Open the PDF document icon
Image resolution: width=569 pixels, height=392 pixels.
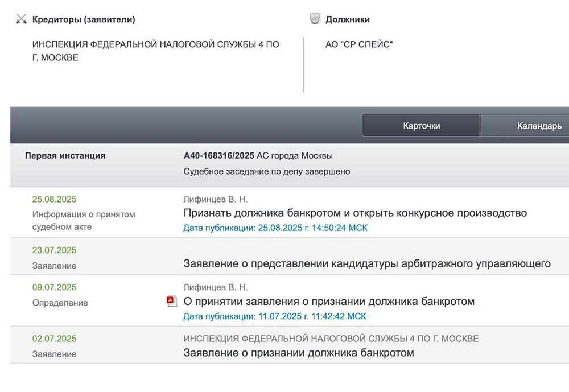pos(172,301)
